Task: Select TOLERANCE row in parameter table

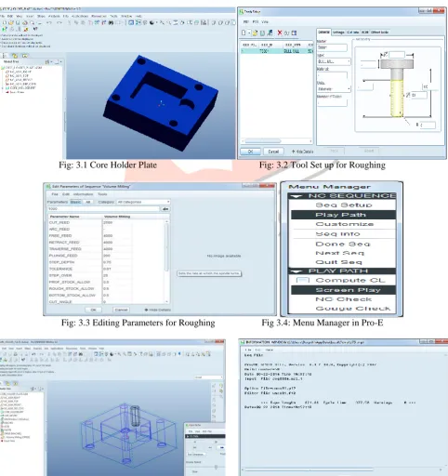Action: (106, 269)
